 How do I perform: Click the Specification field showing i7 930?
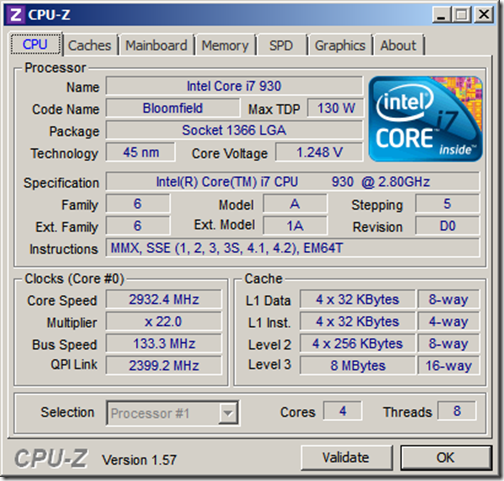[293, 182]
